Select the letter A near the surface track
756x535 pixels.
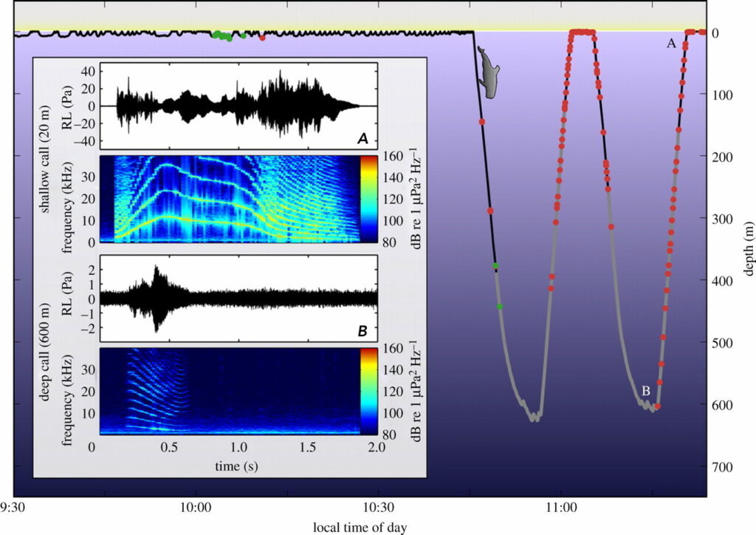pos(670,44)
